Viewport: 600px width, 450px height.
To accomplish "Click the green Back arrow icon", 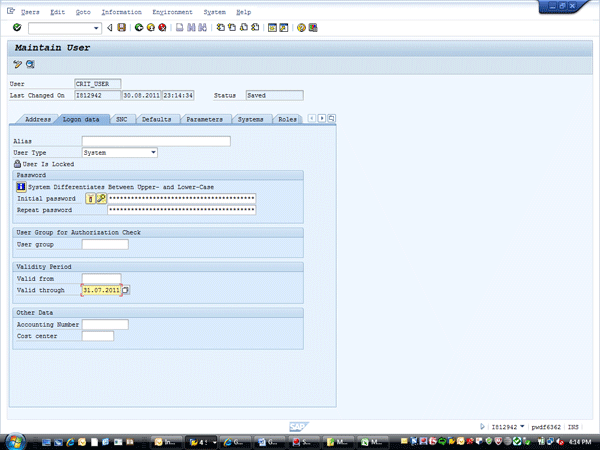I will coord(137,27).
